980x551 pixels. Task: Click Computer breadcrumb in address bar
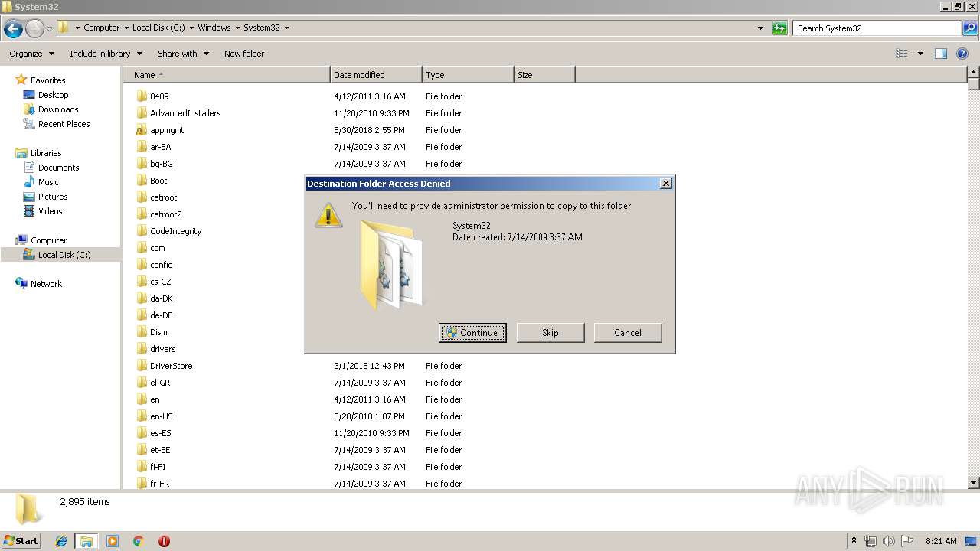coord(102,28)
